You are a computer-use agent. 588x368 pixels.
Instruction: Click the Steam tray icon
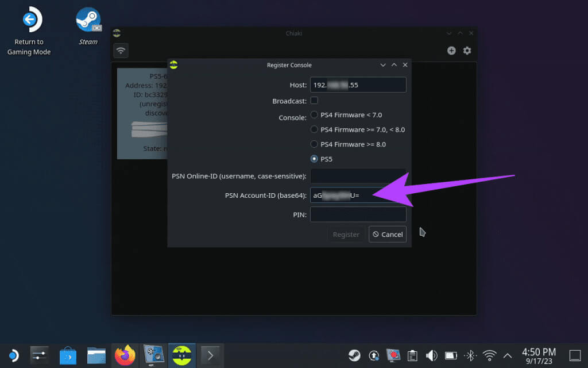(x=354, y=355)
